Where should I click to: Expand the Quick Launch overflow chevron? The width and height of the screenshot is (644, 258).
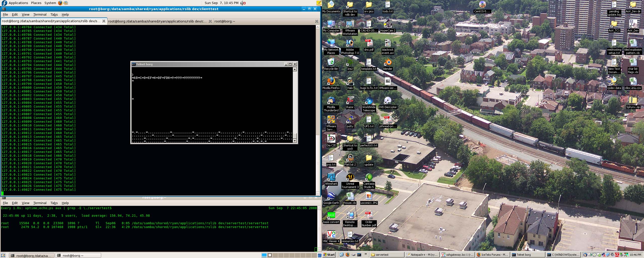point(366,254)
